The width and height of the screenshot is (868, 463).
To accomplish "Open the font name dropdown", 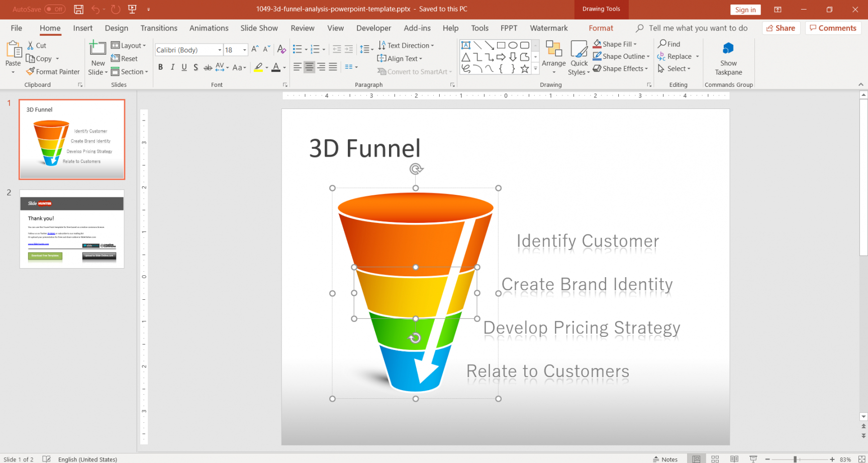I will pyautogui.click(x=220, y=50).
